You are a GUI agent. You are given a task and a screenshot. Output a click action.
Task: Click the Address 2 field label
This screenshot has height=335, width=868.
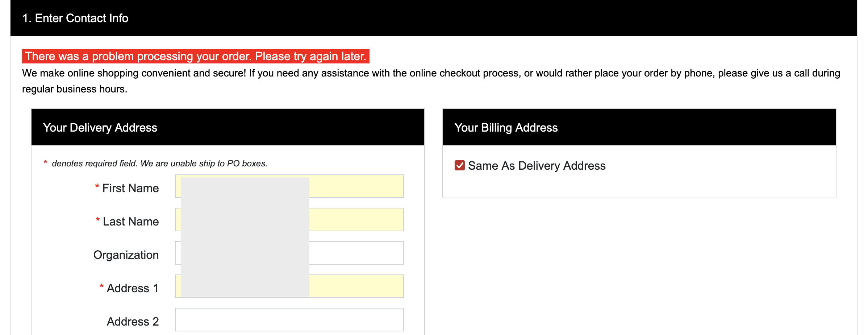click(x=133, y=322)
